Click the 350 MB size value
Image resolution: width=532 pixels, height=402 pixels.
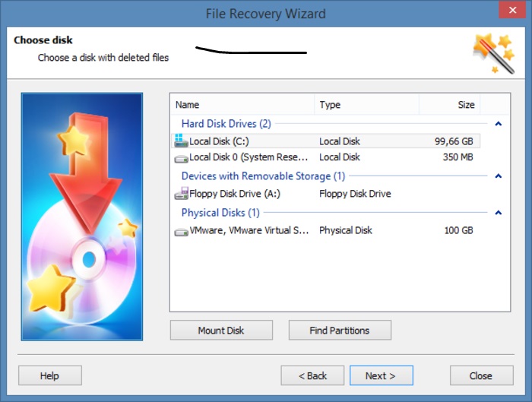pyautogui.click(x=458, y=157)
